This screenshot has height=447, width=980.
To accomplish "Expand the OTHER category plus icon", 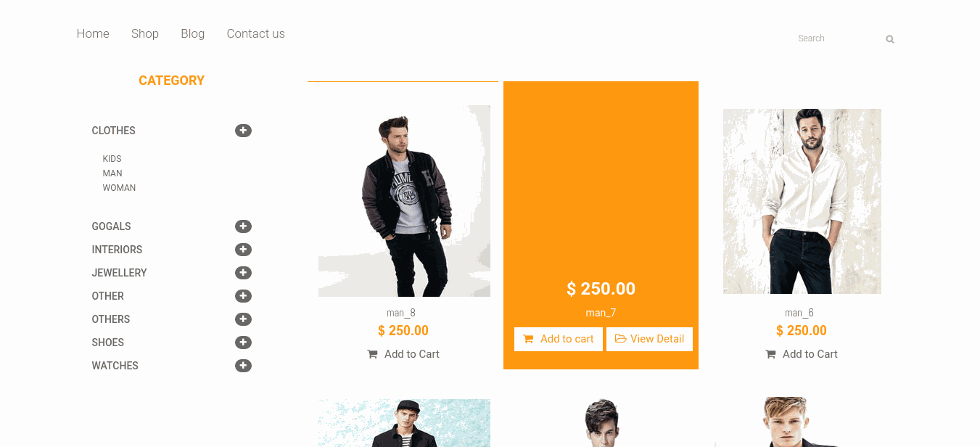I will click(243, 296).
